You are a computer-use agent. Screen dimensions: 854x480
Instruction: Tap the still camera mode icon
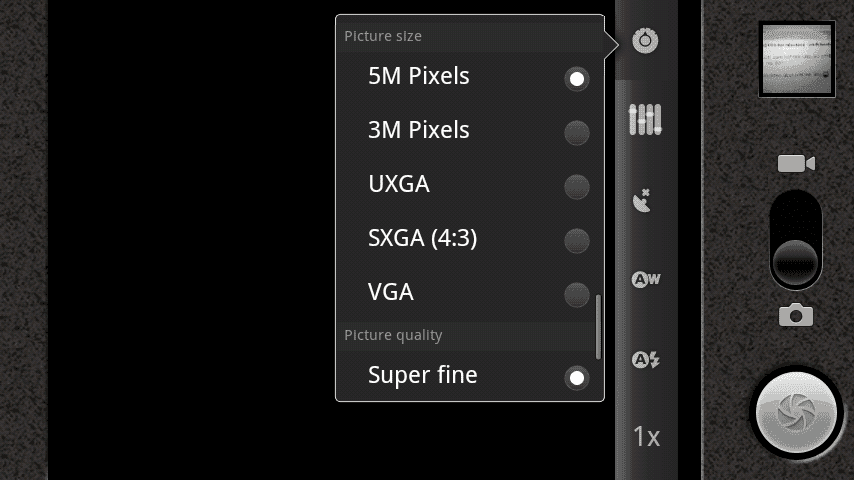(x=796, y=315)
